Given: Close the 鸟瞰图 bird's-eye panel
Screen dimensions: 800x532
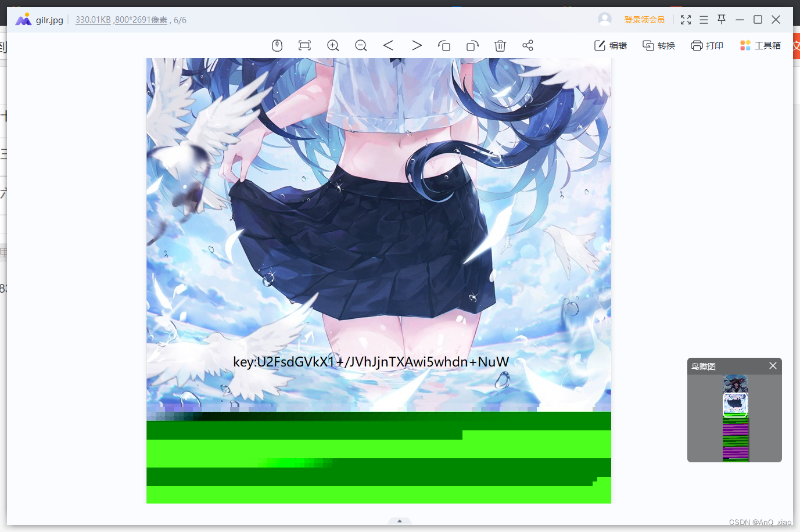Looking at the screenshot, I should [x=773, y=366].
